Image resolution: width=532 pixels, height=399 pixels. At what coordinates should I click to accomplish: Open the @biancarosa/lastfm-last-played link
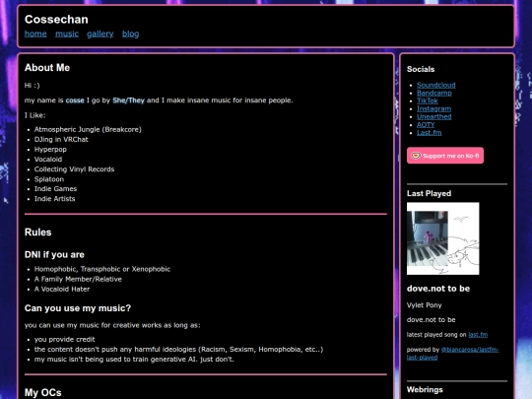(452, 354)
